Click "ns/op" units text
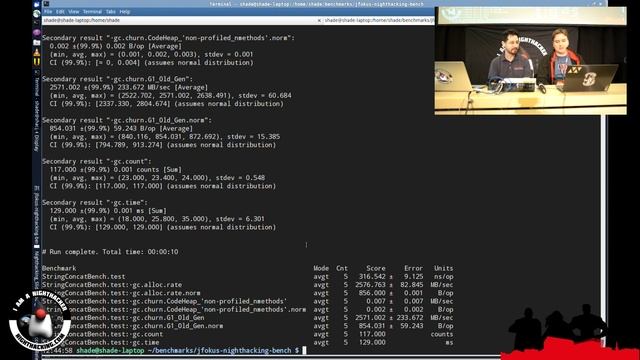This screenshot has height=360, width=640. [444, 276]
